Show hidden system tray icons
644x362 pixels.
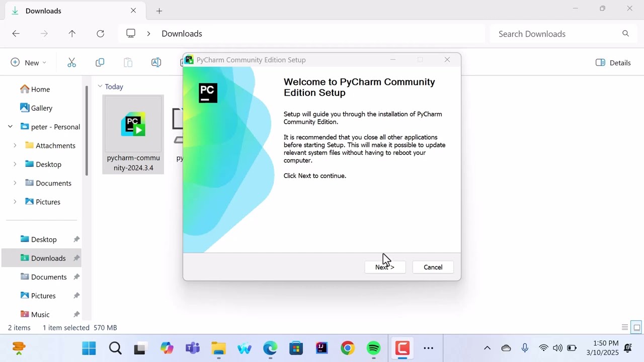click(x=487, y=348)
